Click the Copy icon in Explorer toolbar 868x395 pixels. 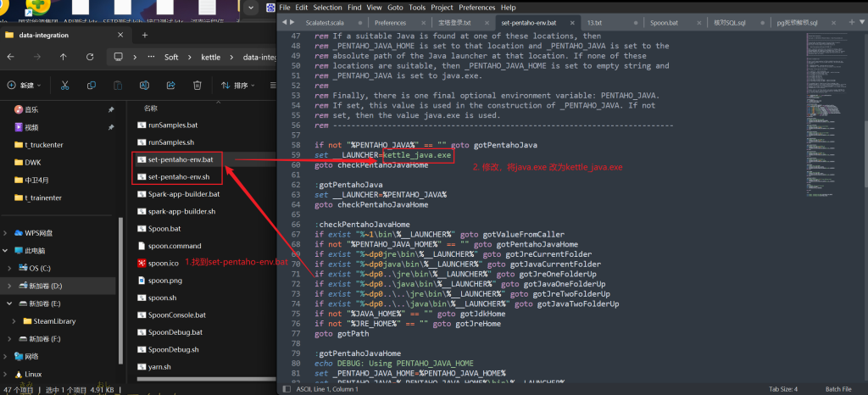92,85
